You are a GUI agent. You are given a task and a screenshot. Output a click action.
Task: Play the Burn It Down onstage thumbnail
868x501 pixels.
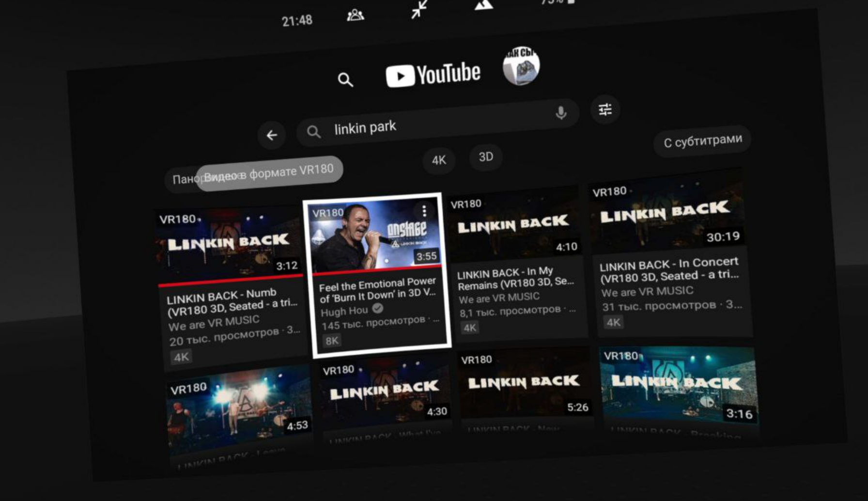(375, 235)
